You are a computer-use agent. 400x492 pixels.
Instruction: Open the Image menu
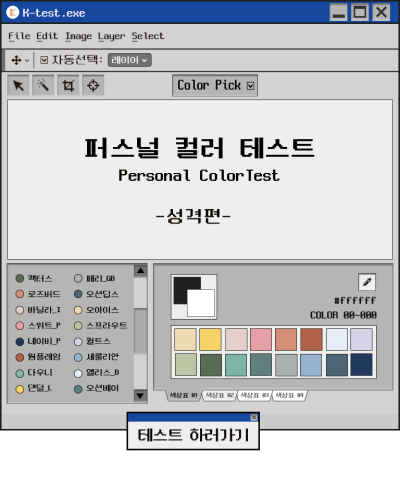[x=78, y=36]
